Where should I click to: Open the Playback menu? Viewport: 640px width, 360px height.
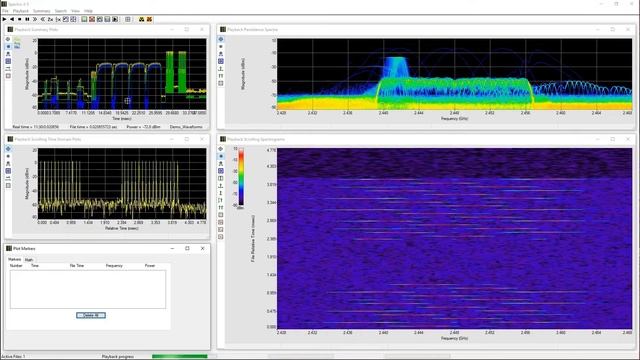coord(21,11)
